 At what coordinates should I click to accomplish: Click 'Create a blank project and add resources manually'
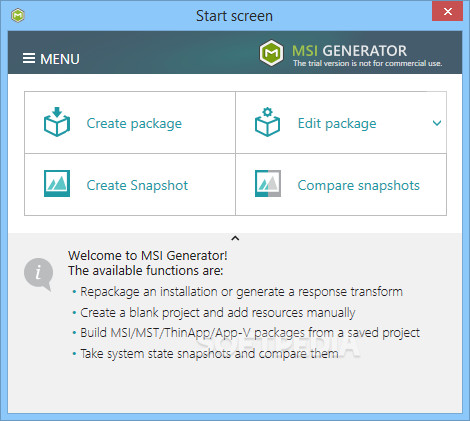pos(218,313)
